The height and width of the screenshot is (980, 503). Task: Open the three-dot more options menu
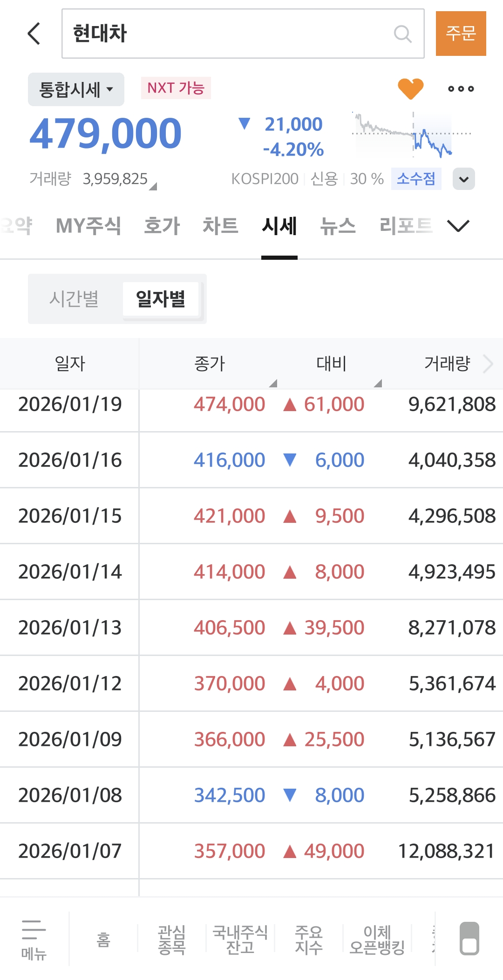coord(461,88)
